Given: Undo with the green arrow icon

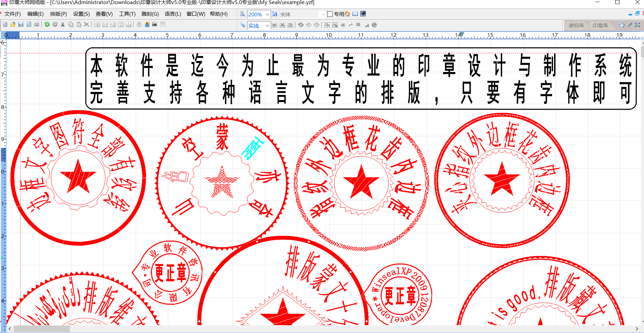Looking at the screenshot, I should tap(47, 25).
